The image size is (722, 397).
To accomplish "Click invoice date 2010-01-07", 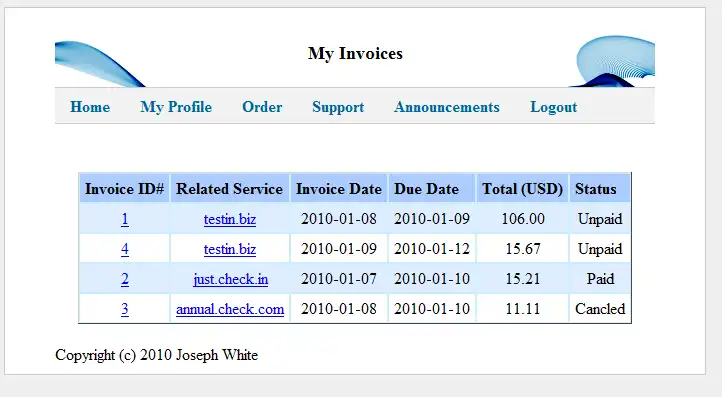I will point(338,279).
